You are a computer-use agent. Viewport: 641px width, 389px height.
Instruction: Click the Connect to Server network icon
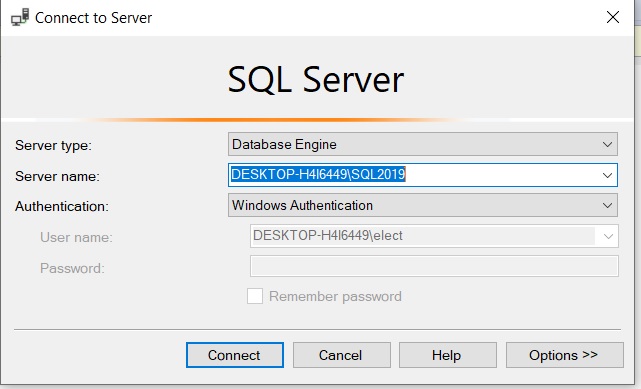pos(20,17)
